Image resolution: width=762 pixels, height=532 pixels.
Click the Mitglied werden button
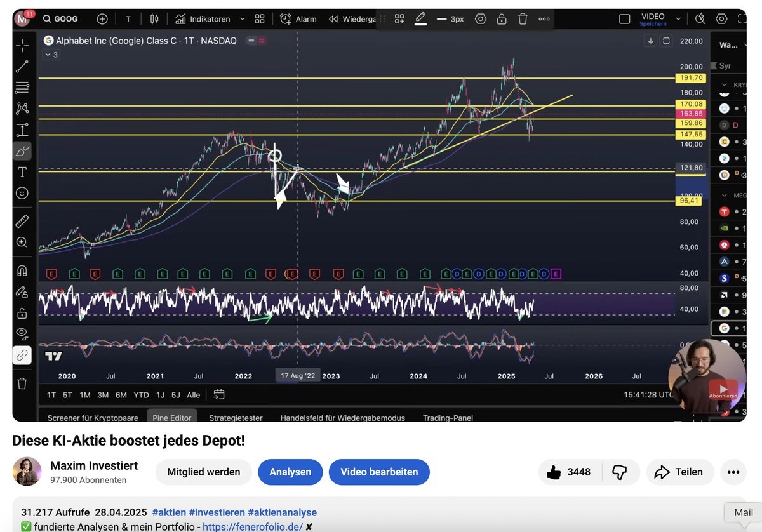[203, 472]
